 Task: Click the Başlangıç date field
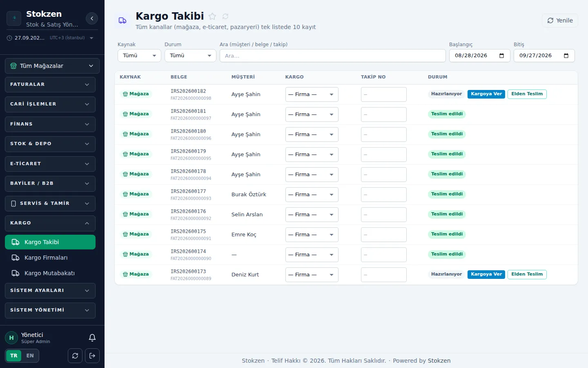pos(480,56)
